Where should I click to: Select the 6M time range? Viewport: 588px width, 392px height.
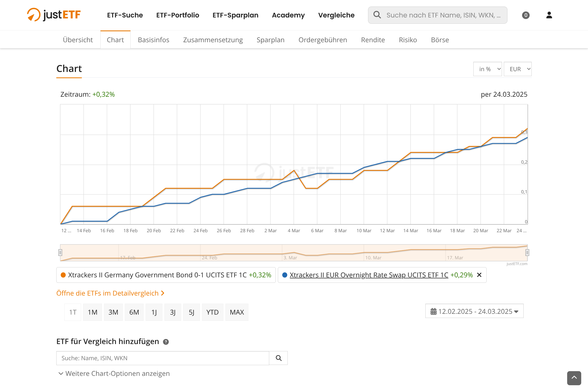134,312
